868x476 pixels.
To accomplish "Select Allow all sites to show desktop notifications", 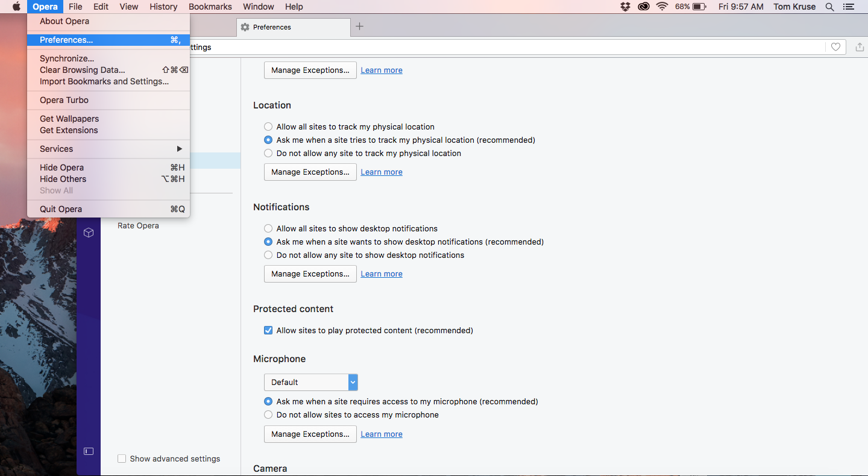I will click(x=268, y=228).
